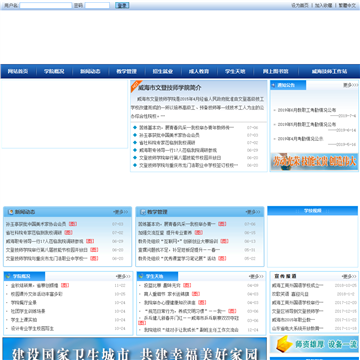Screen dimensions: 360x360
Task: Click the 用户名 username input field
Action: click(x=46, y=6)
